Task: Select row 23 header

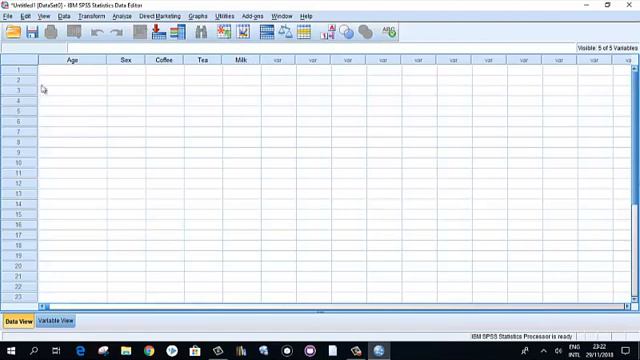Action: pos(19,297)
